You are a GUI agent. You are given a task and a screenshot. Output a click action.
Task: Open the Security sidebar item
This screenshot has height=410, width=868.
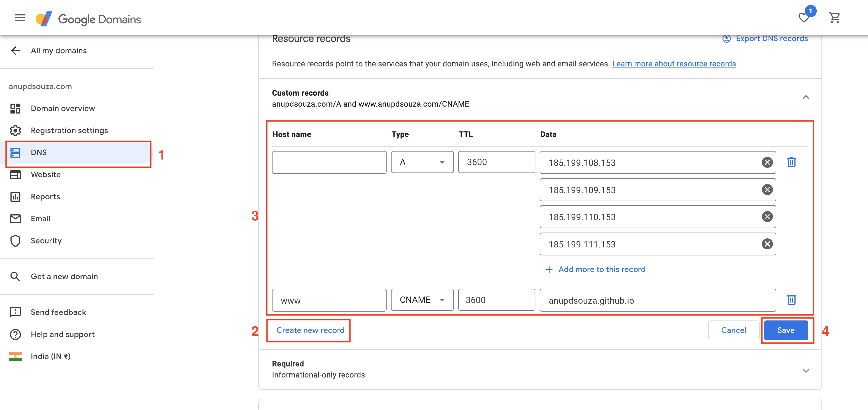[46, 241]
